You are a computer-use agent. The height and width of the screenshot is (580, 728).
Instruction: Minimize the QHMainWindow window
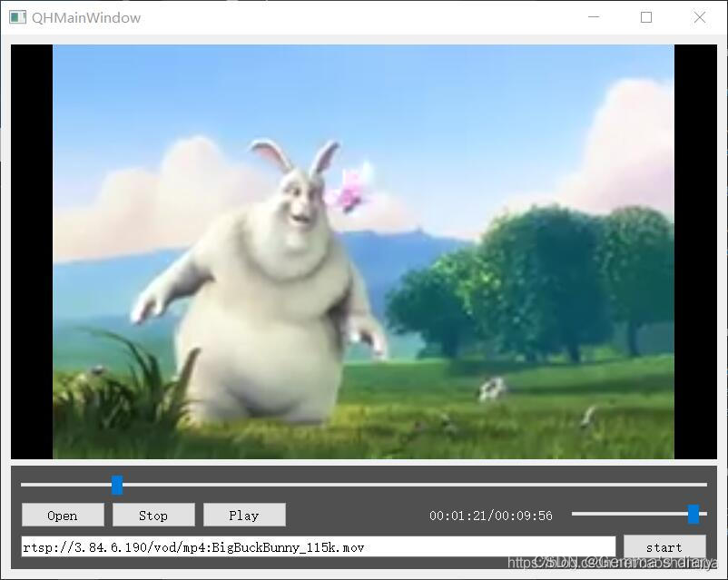593,17
